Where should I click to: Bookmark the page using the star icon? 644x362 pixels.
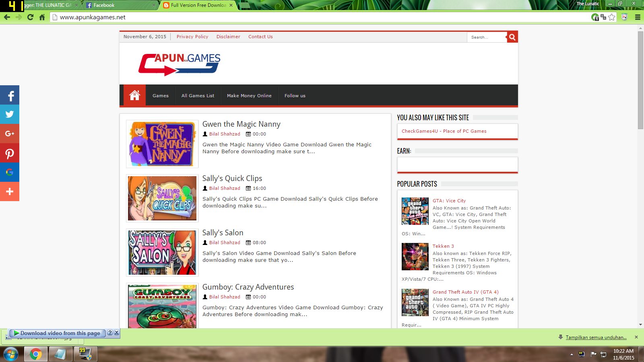pos(612,17)
